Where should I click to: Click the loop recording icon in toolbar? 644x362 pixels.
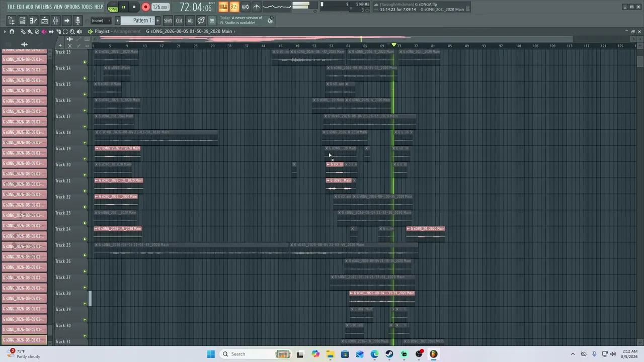click(246, 7)
